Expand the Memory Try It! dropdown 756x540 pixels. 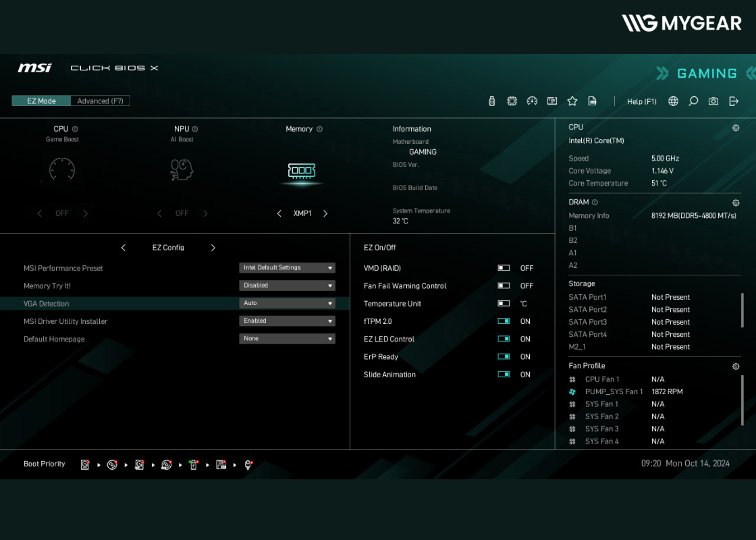pos(287,286)
